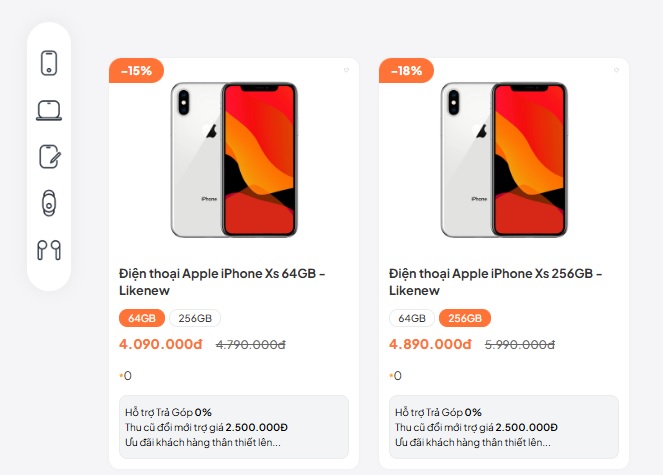Open the tablet category in sidebar

click(49, 156)
